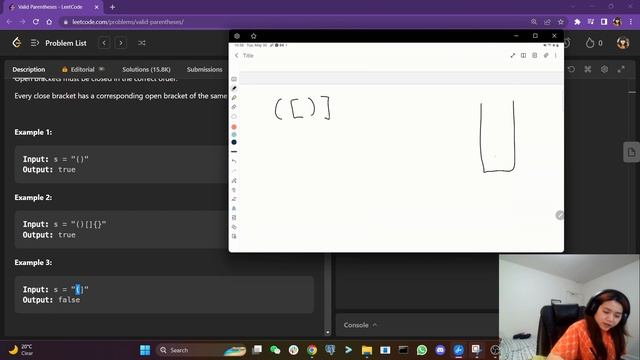Close the Valid Parentheses browser tab
The image size is (640, 360).
[96, 7]
